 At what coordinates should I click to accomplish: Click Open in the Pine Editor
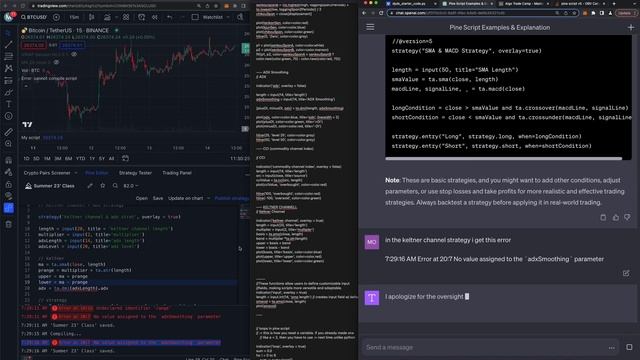[142, 198]
